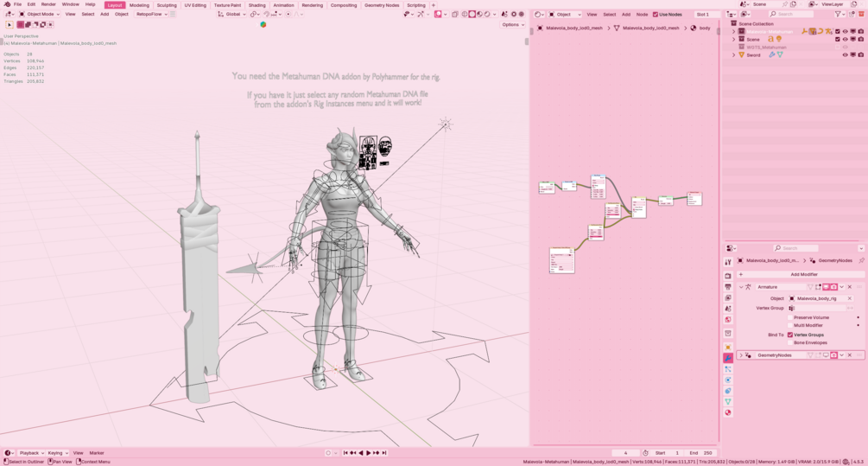Toggle GeometryNodes modifier render display

click(x=833, y=355)
